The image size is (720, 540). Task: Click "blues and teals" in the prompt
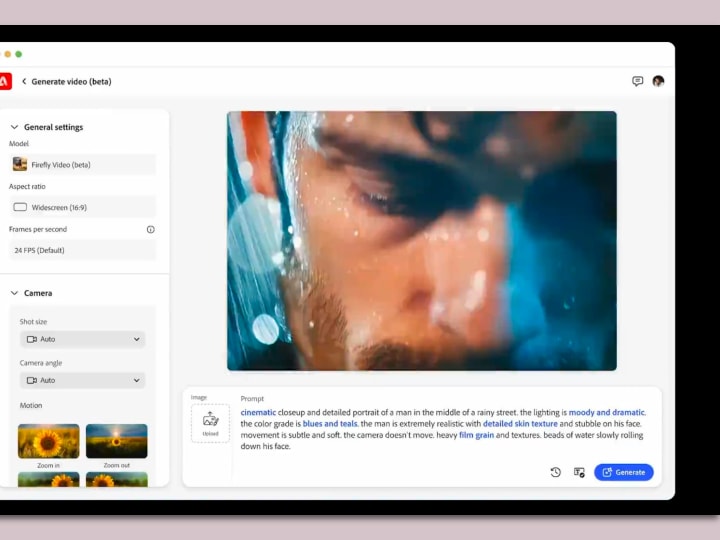tap(330, 423)
